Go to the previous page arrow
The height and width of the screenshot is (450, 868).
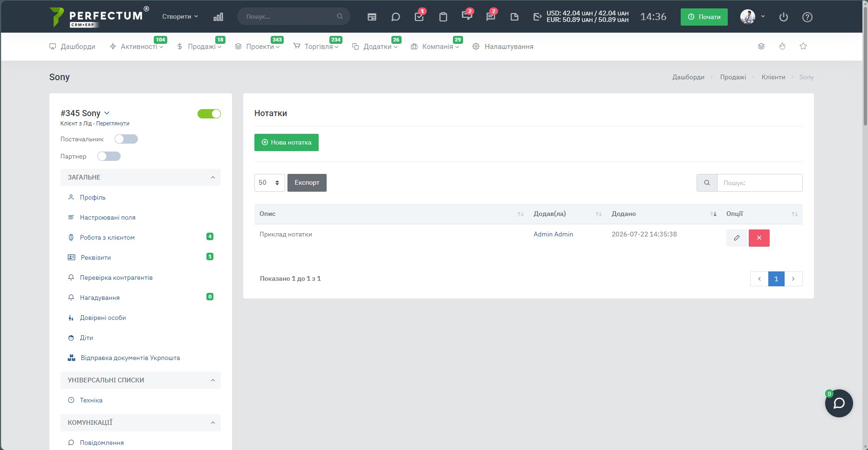[x=759, y=279]
